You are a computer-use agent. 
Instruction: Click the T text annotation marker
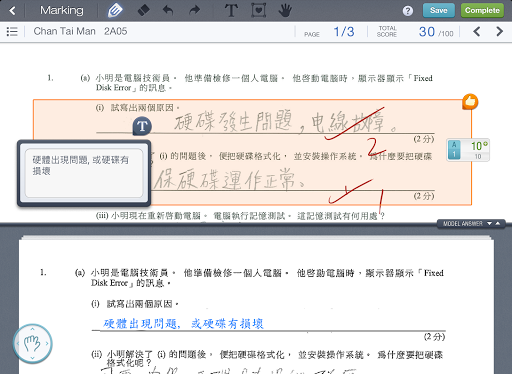142,126
